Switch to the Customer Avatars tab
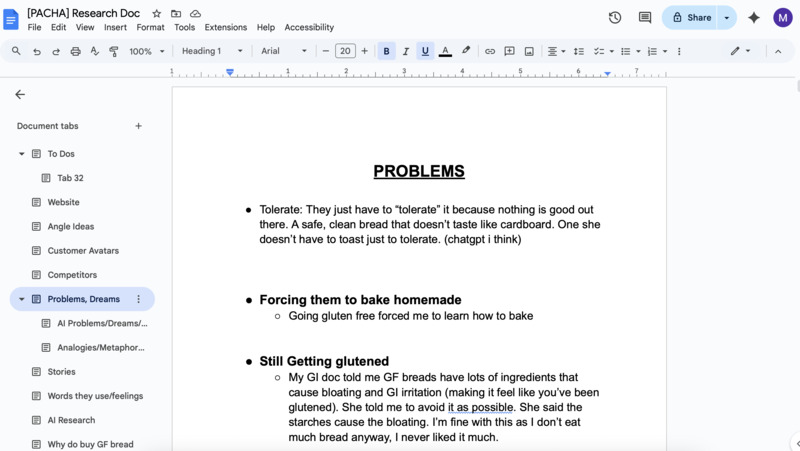 point(82,250)
